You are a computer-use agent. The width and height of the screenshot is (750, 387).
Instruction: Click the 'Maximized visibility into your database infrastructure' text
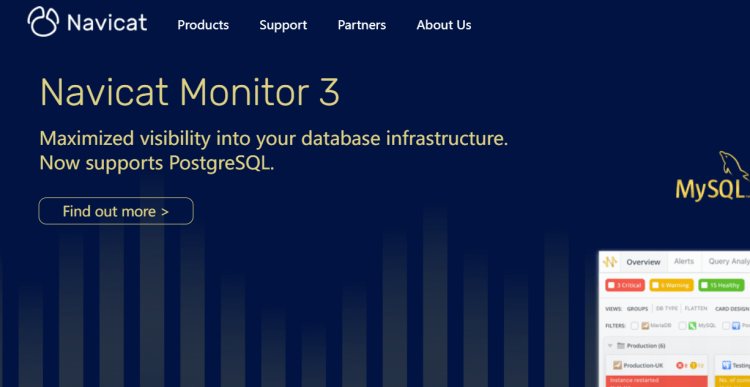click(x=273, y=139)
